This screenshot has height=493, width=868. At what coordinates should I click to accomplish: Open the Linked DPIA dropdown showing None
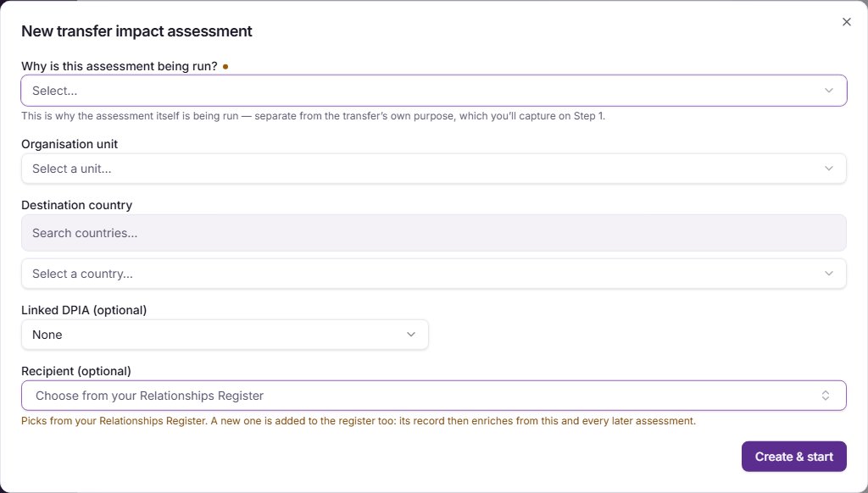(225, 335)
